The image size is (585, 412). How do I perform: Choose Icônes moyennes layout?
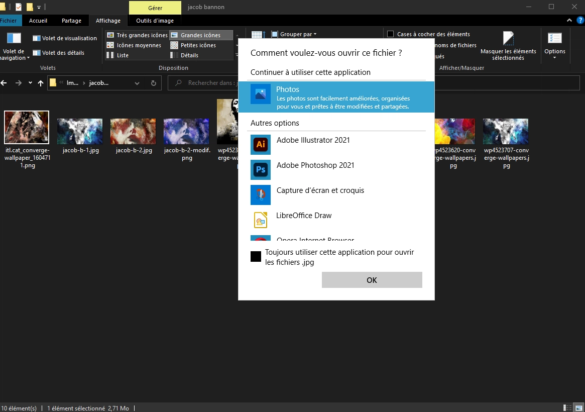click(134, 45)
